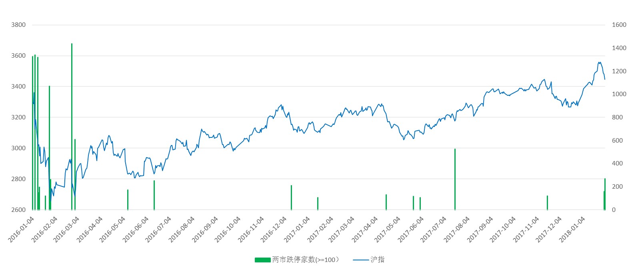Click the 两市跌停家数(>=100) legend label
This screenshot has height=270, width=644.
[x=306, y=260]
